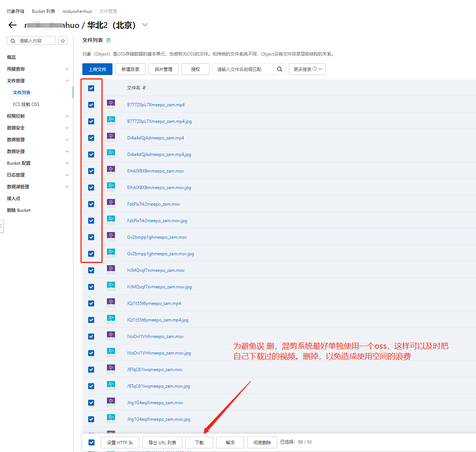Click video icon for GvZbmpp1ghmeepo_zam.mov
This screenshot has width=476, height=452.
click(x=111, y=236)
